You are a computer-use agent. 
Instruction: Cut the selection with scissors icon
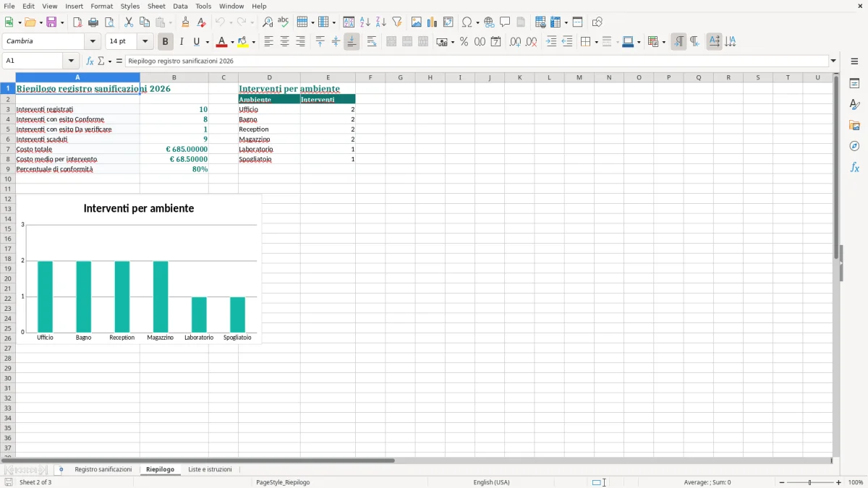(129, 22)
